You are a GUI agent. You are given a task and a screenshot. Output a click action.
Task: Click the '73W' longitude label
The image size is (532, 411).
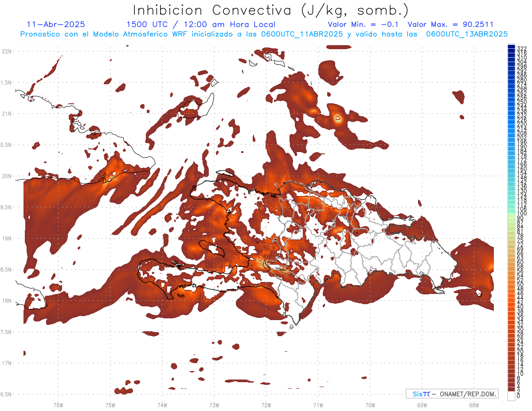click(x=214, y=405)
